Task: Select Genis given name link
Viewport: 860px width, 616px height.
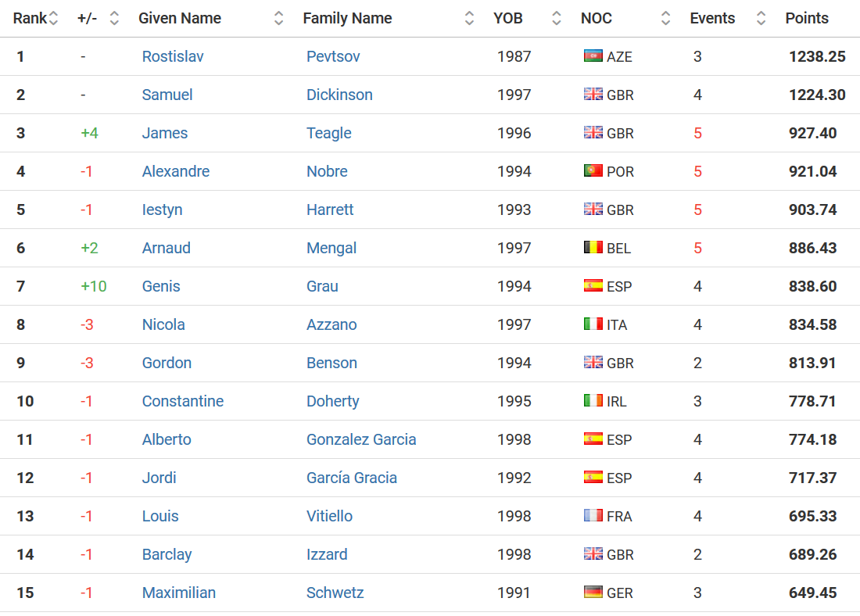Action: (x=161, y=286)
